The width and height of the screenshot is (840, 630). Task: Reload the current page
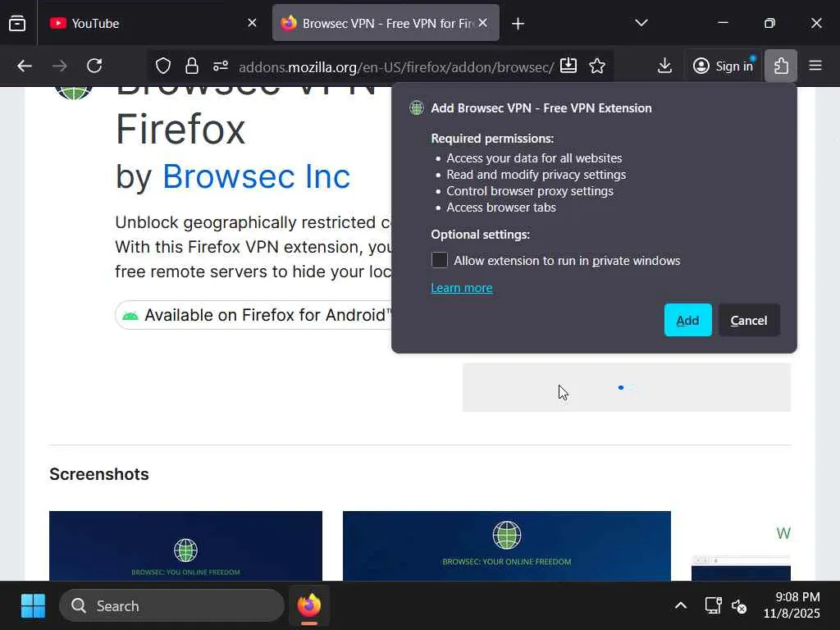coord(94,66)
